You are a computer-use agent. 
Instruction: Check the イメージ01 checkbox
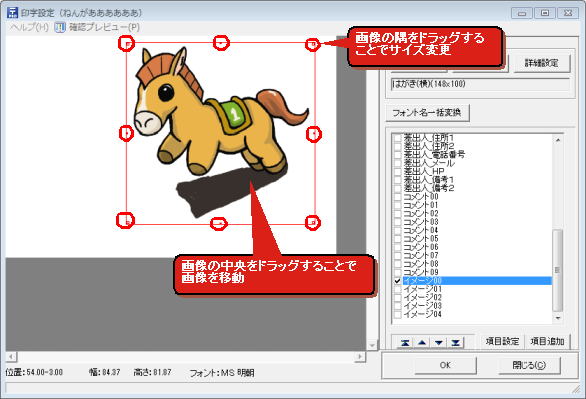click(x=397, y=289)
